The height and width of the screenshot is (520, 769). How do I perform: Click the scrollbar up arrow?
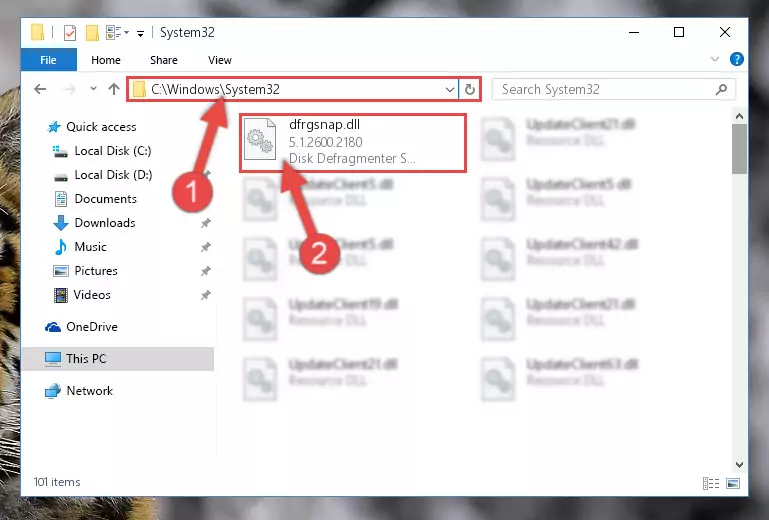click(739, 116)
